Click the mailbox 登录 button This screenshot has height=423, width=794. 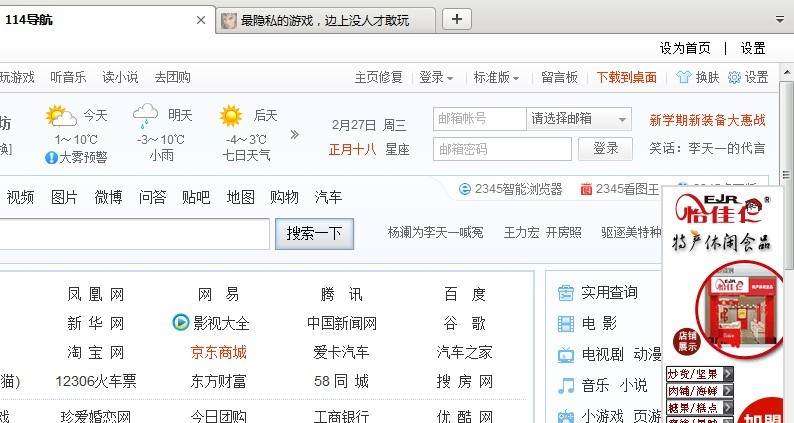(605, 149)
